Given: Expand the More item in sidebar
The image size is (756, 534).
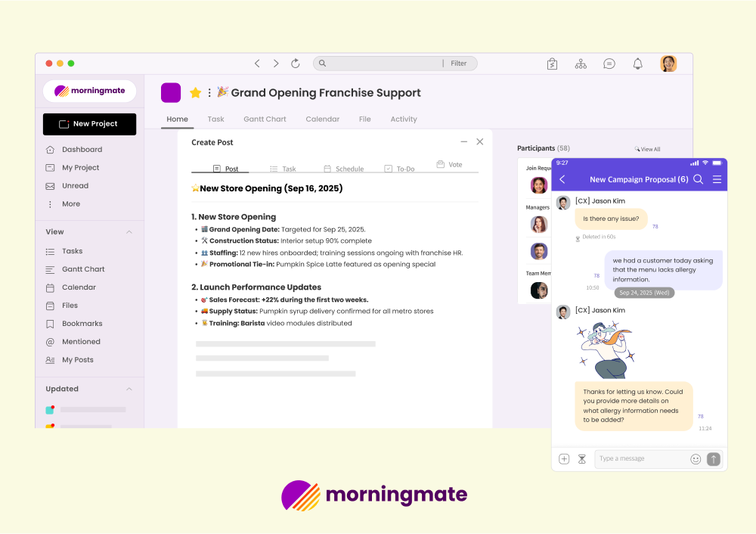Looking at the screenshot, I should click(70, 204).
